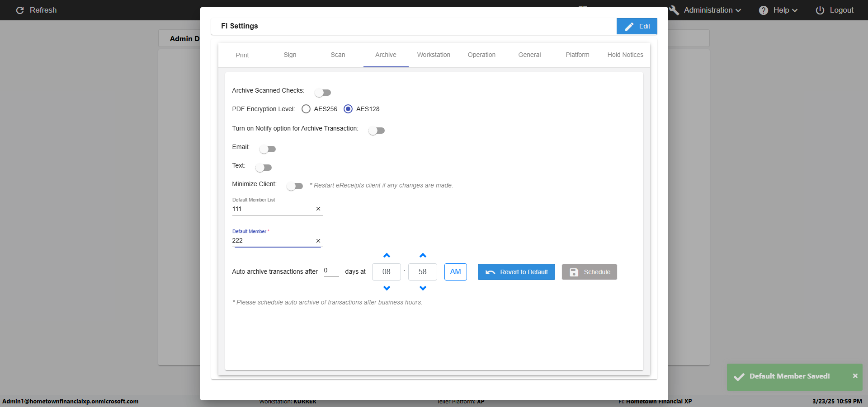Increase the hour with the up chevron
This screenshot has width=868, height=407.
click(x=387, y=256)
